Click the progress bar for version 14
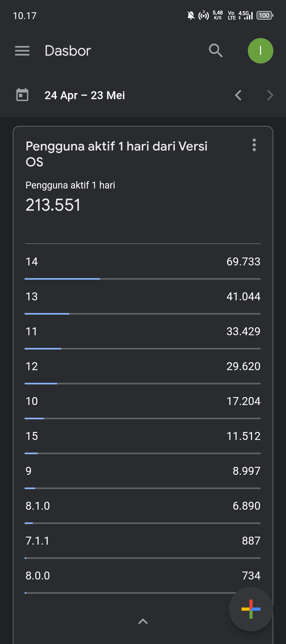 (143, 279)
